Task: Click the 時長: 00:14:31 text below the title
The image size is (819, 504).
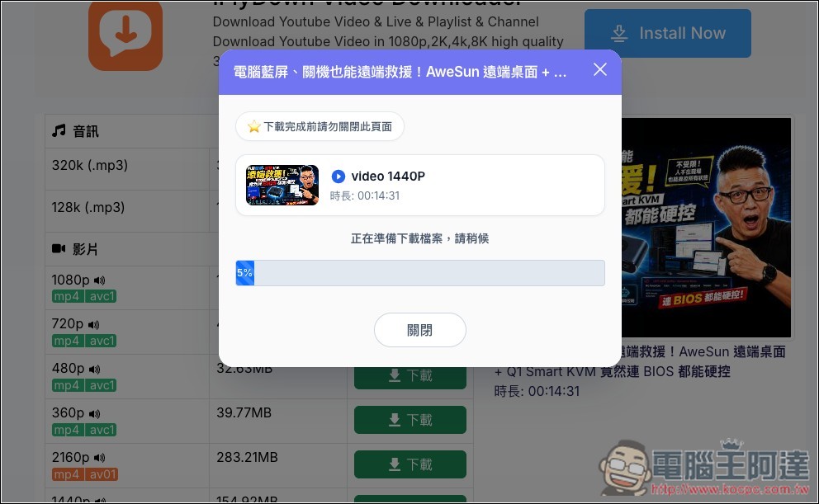Action: [537, 391]
